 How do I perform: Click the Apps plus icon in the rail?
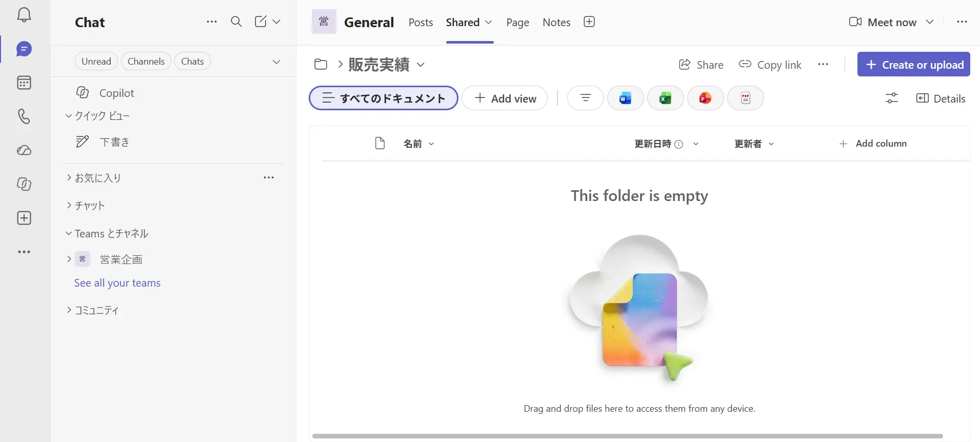pos(24,218)
